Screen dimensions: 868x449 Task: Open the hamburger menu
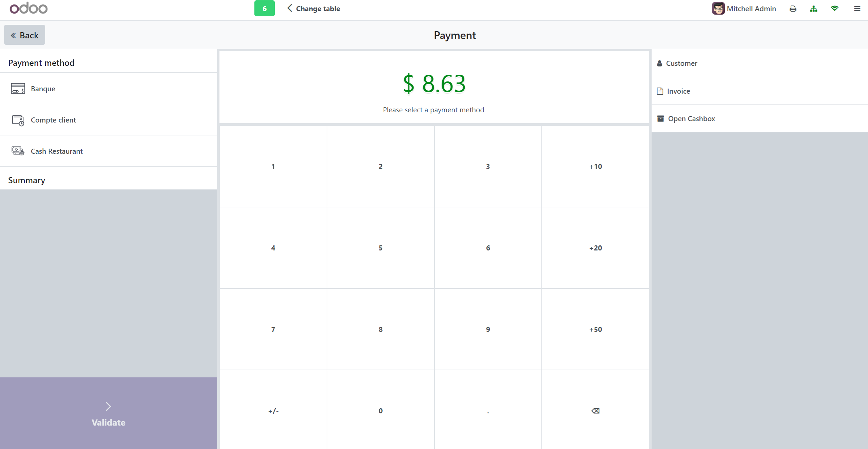pyautogui.click(x=857, y=8)
